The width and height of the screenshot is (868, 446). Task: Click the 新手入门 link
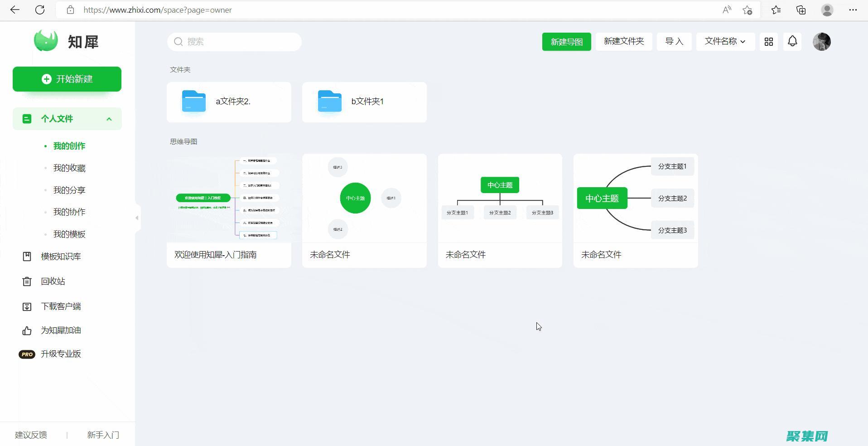(103, 435)
